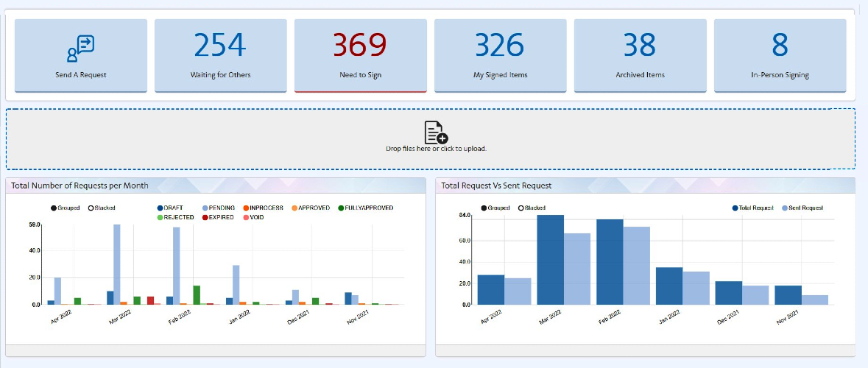Image resolution: width=868 pixels, height=368 pixels.
Task: Click the Send A Request label
Action: (81, 75)
